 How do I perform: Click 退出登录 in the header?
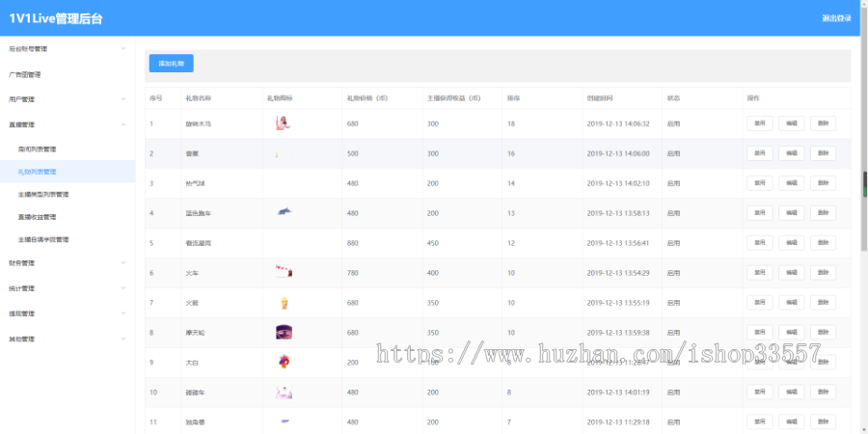pos(835,18)
